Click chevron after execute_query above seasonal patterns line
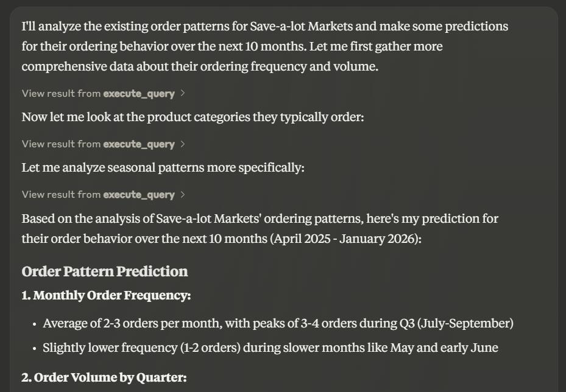Viewport: 566px width, 392px height. tap(183, 144)
